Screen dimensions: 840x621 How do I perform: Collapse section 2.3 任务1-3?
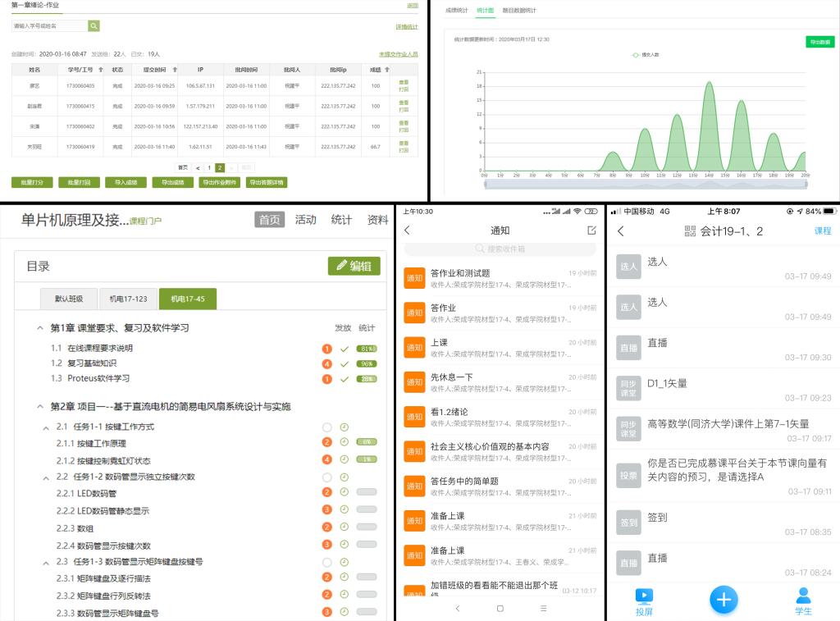(46, 562)
